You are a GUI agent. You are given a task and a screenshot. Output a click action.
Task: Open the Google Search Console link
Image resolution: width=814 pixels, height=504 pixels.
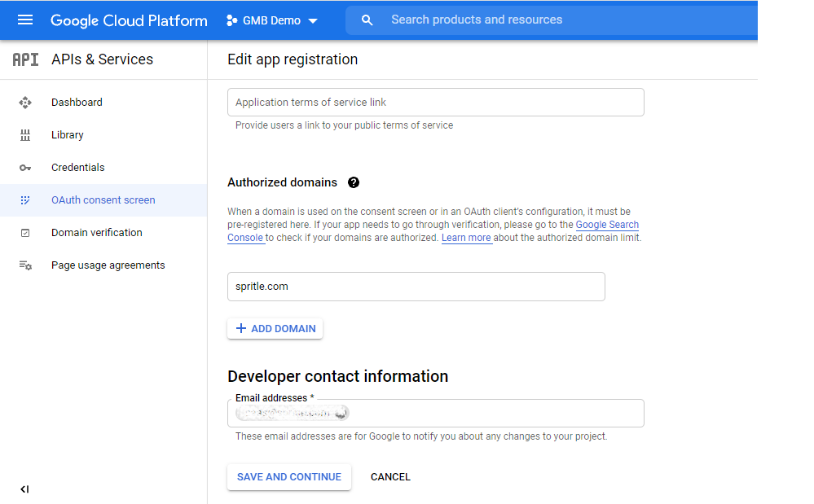point(607,225)
